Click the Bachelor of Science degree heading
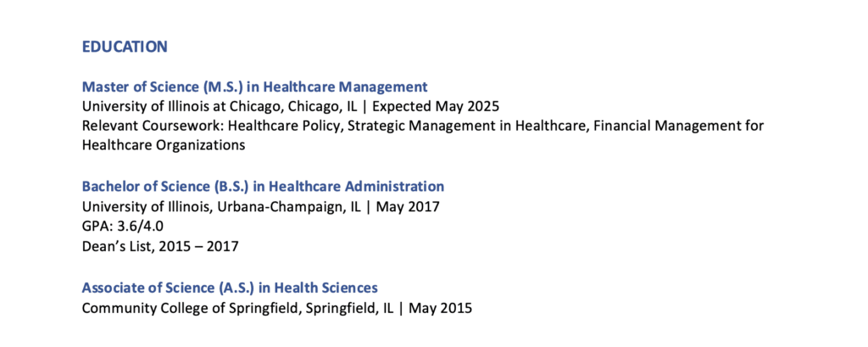The height and width of the screenshot is (347, 868). pos(263,186)
